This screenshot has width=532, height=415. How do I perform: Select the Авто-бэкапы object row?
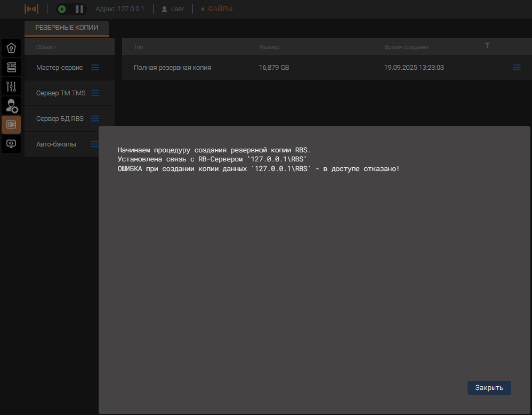tap(56, 144)
